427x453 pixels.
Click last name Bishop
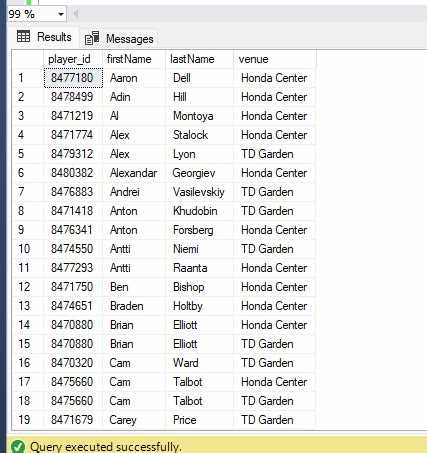[188, 287]
